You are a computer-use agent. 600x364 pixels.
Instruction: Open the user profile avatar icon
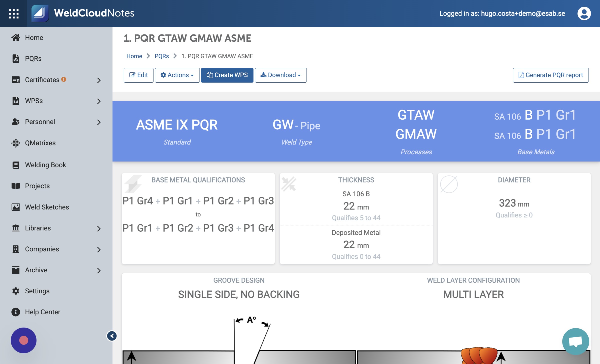584,13
